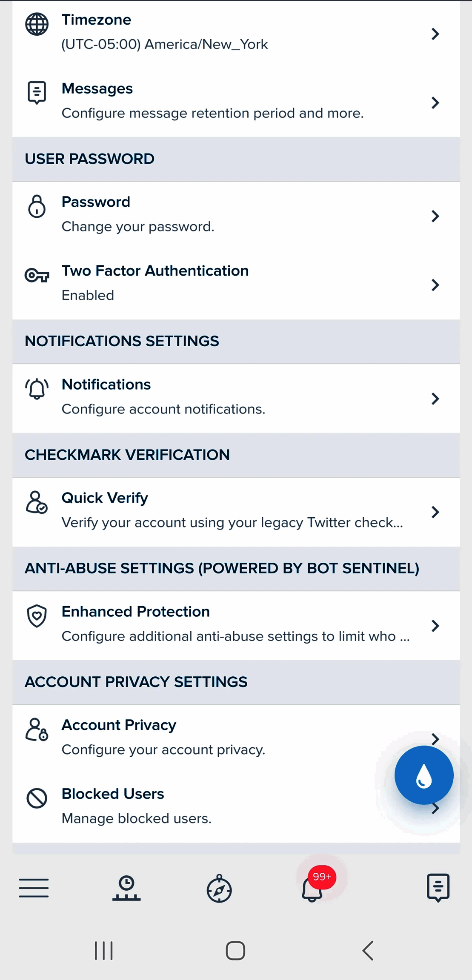Tap the globe icon beside Timezone

(37, 24)
